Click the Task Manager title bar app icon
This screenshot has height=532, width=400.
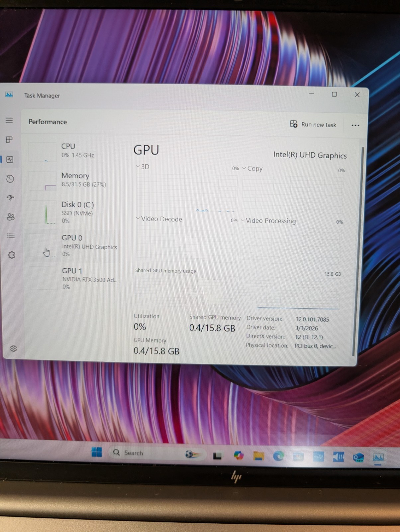[9, 95]
